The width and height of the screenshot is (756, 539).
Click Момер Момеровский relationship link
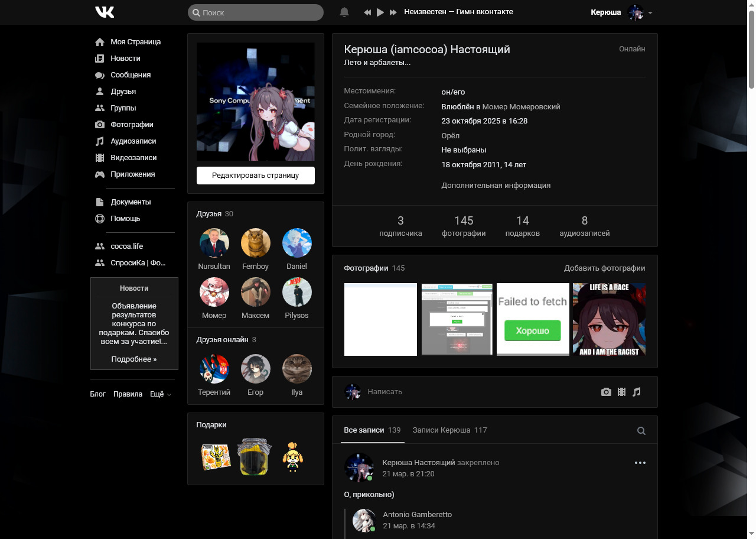[521, 107]
